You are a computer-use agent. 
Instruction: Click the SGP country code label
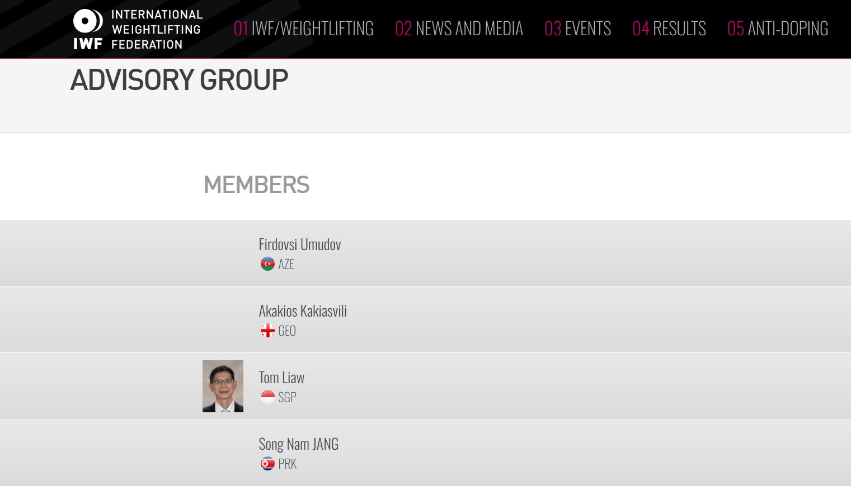pos(287,398)
